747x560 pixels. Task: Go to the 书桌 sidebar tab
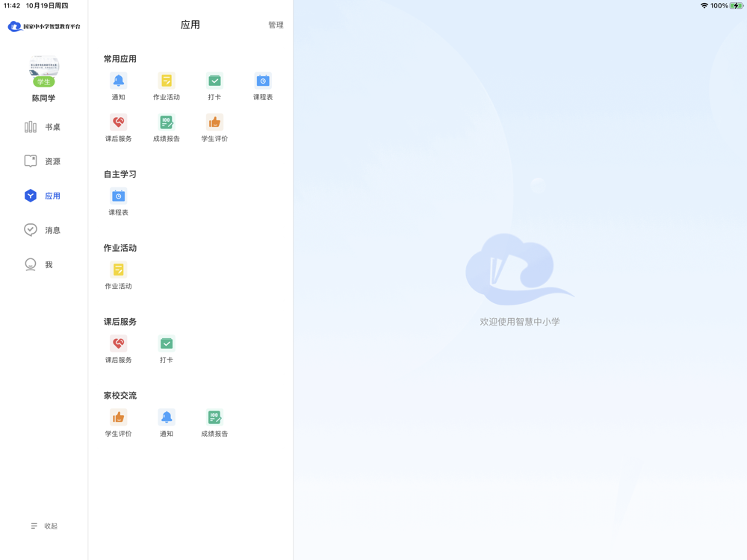(x=43, y=127)
